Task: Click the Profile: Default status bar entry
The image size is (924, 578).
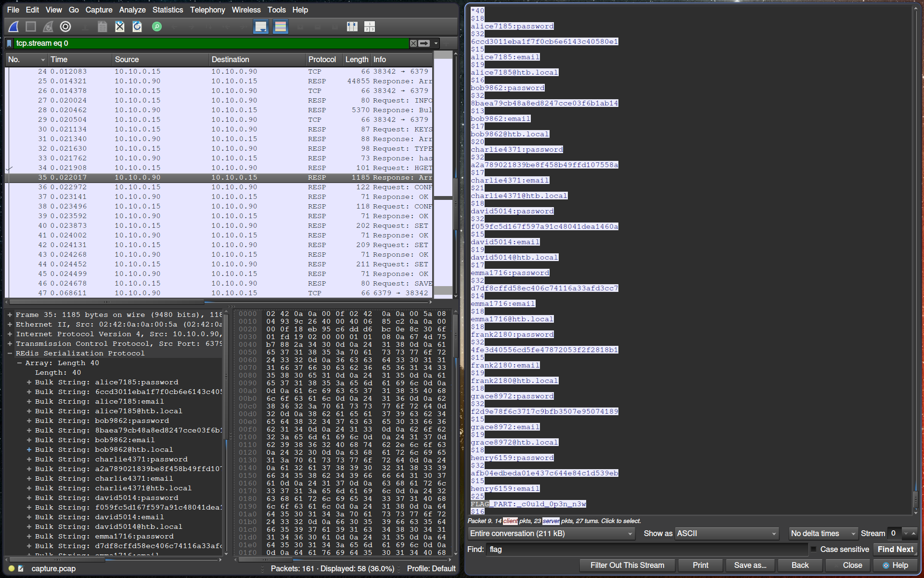Action: 431,568
